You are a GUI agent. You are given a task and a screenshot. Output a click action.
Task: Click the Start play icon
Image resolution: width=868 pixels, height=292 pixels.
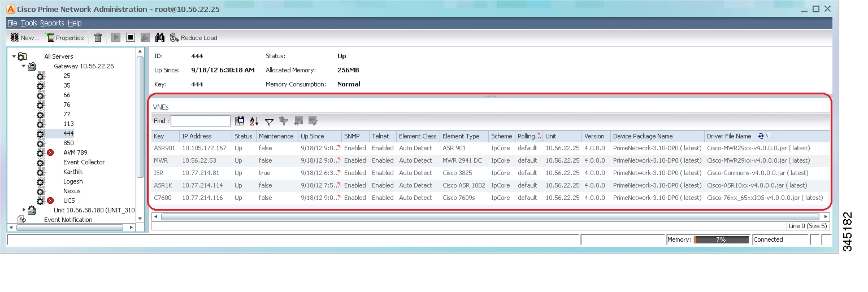(116, 38)
